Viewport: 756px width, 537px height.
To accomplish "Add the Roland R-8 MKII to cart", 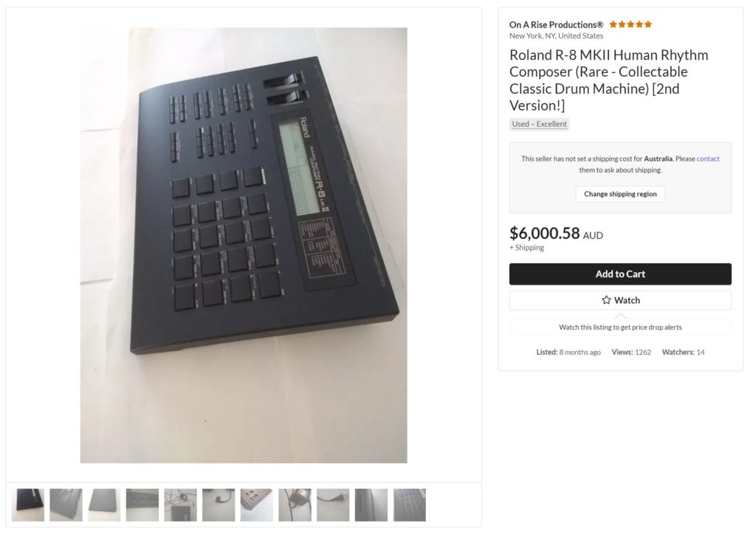I will 620,274.
